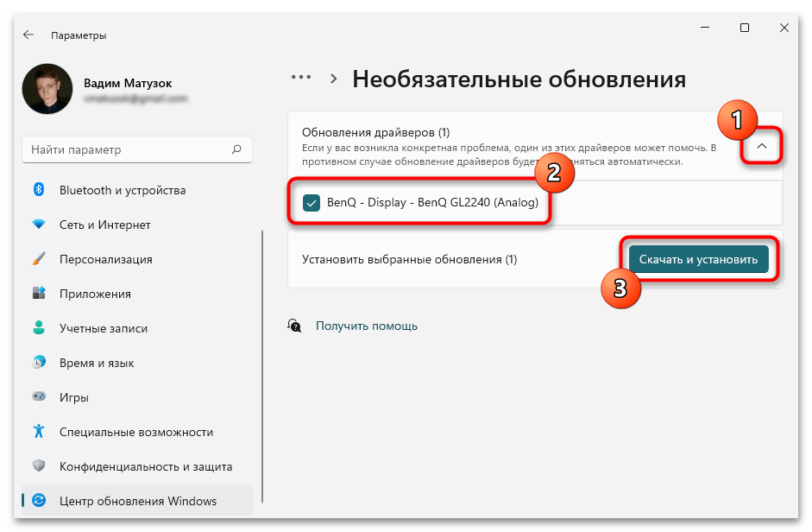Click the Privacy and security shield icon
The width and height of the screenshot is (812, 532).
click(39, 466)
